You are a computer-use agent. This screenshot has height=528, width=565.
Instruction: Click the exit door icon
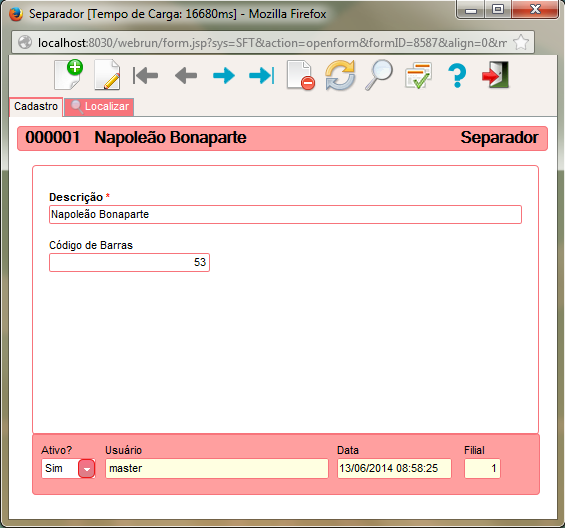495,75
